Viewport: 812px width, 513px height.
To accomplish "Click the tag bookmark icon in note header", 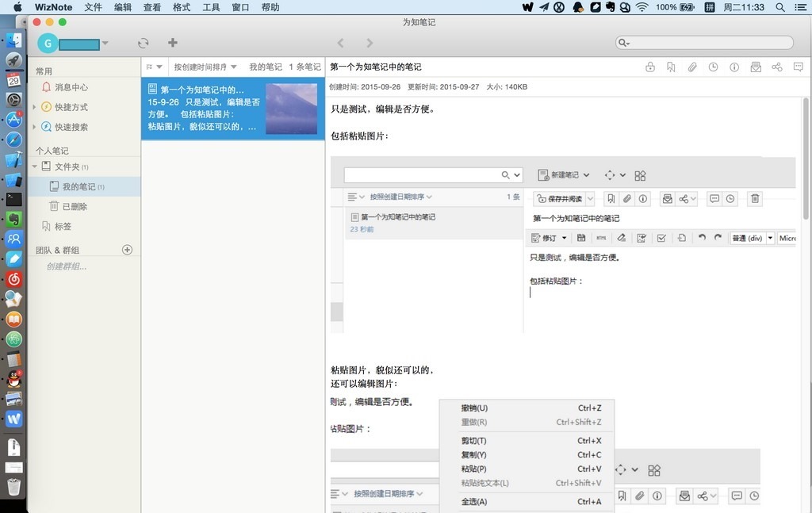I will (x=671, y=67).
